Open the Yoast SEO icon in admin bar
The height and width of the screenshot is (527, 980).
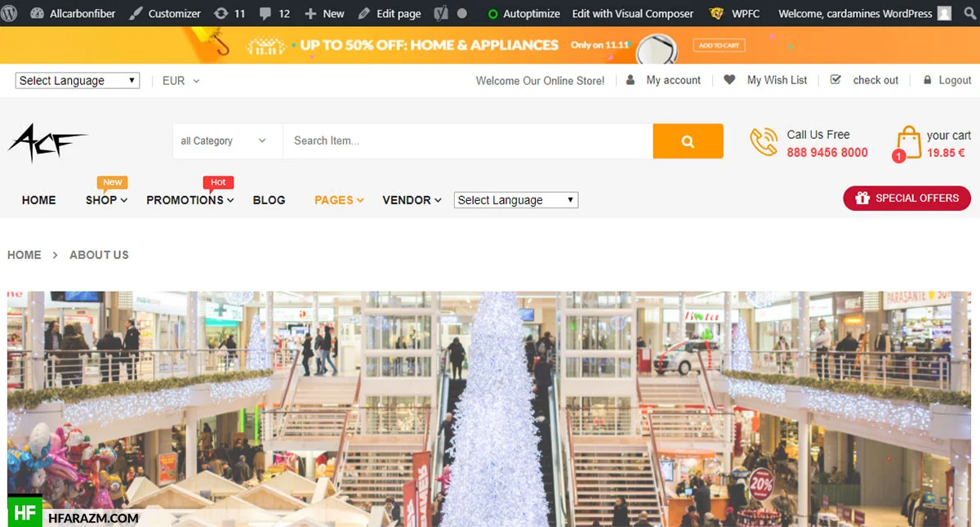[440, 13]
